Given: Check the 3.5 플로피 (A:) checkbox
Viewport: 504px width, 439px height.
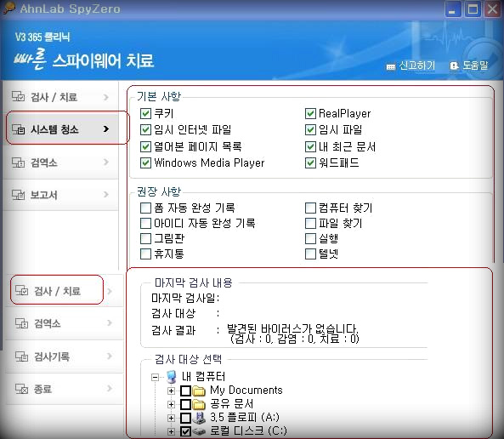Looking at the screenshot, I should [185, 418].
